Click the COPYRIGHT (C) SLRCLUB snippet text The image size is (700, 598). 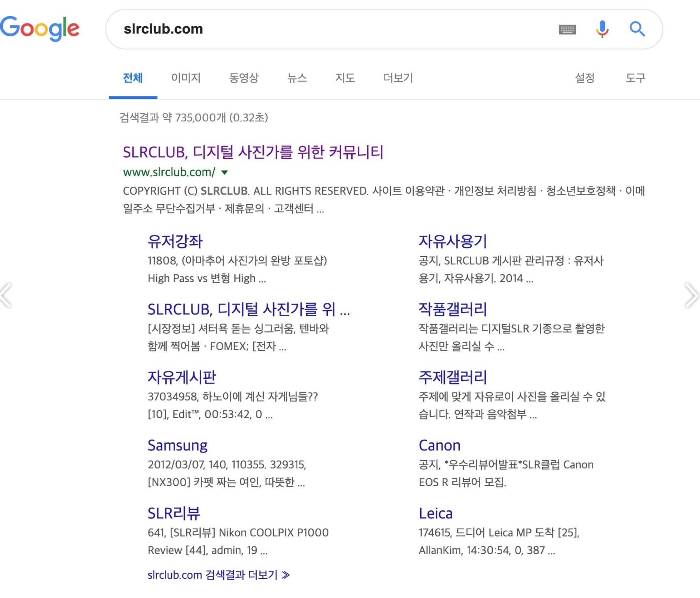pos(384,200)
